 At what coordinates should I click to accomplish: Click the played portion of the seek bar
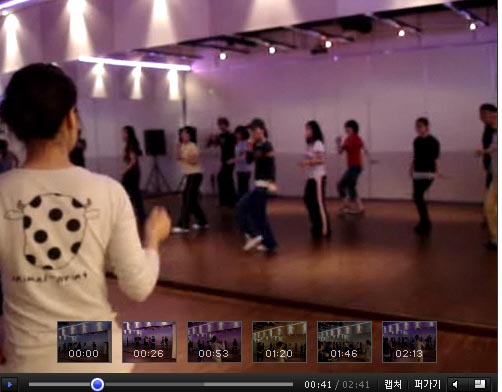click(x=60, y=384)
